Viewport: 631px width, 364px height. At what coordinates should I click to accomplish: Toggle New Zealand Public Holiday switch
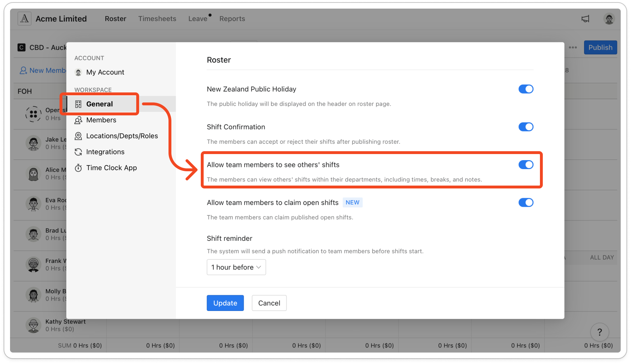click(x=526, y=89)
